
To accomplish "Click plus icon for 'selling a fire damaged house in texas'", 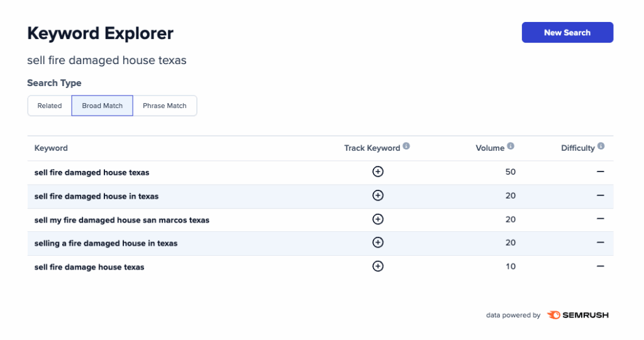I will (377, 243).
